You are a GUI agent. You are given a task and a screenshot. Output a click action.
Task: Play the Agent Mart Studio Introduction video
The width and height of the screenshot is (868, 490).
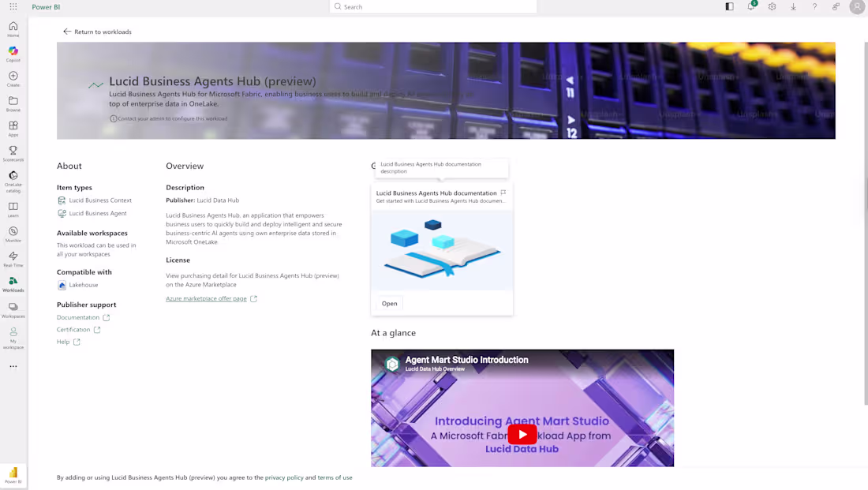coord(522,435)
